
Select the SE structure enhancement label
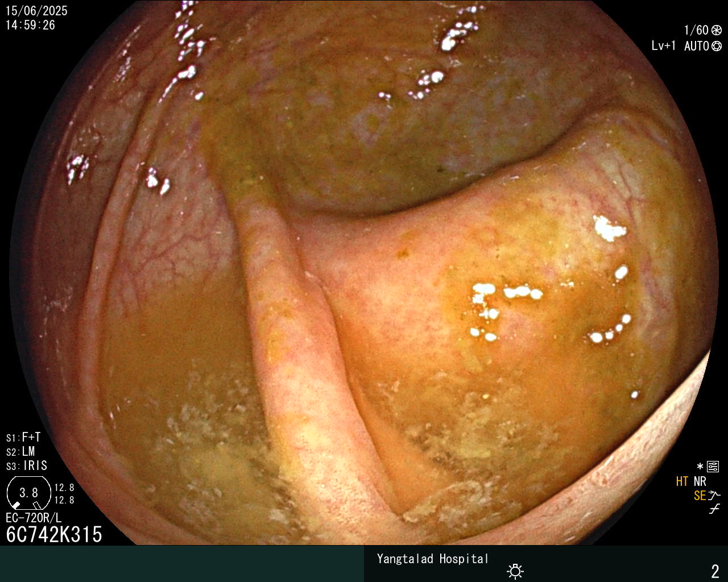(700, 496)
